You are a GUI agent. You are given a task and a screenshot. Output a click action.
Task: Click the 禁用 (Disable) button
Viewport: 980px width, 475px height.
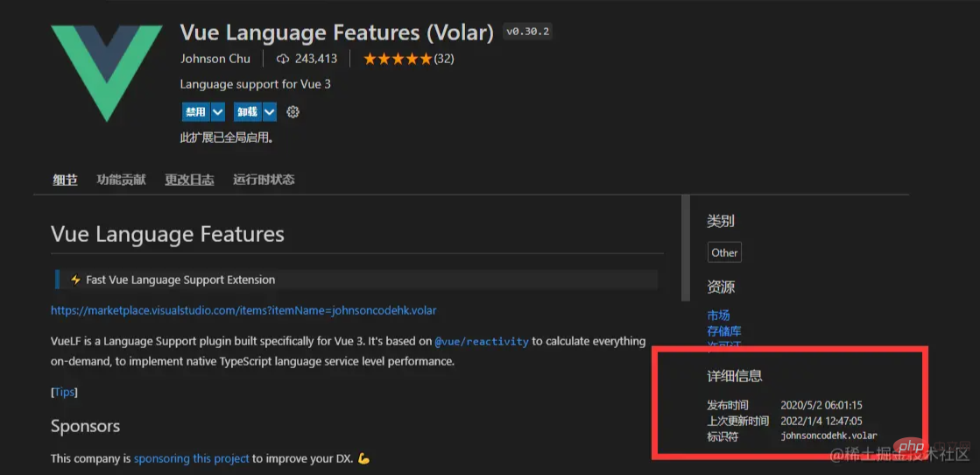[x=194, y=112]
